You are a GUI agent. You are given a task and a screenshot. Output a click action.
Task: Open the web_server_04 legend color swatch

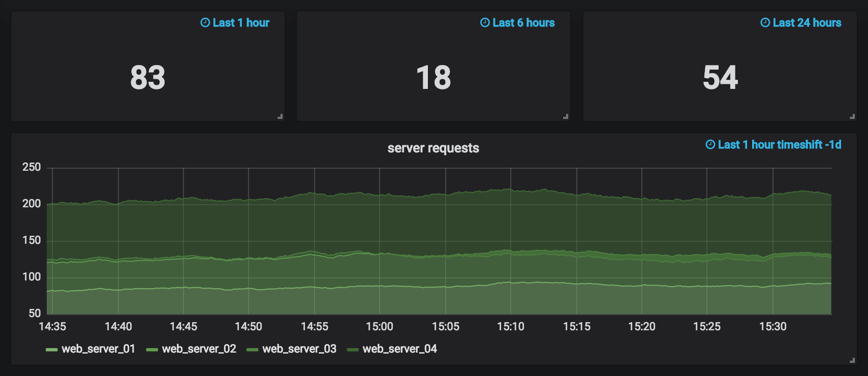pos(353,350)
